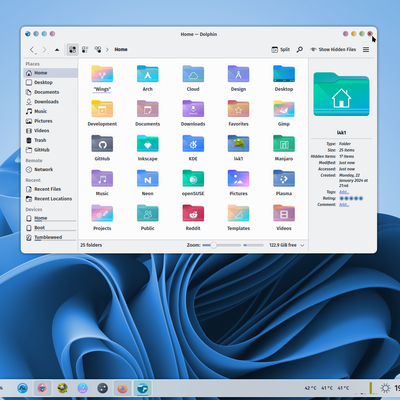Open the Neon folder

(148, 178)
